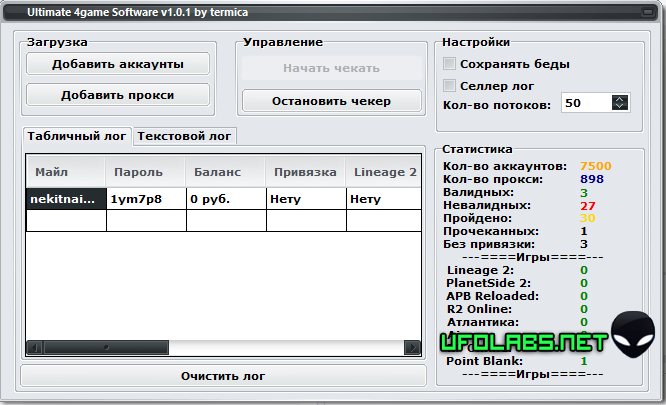Click the Добавить аккаунты button
Viewport: 666px width, 405px height.
pyautogui.click(x=118, y=64)
